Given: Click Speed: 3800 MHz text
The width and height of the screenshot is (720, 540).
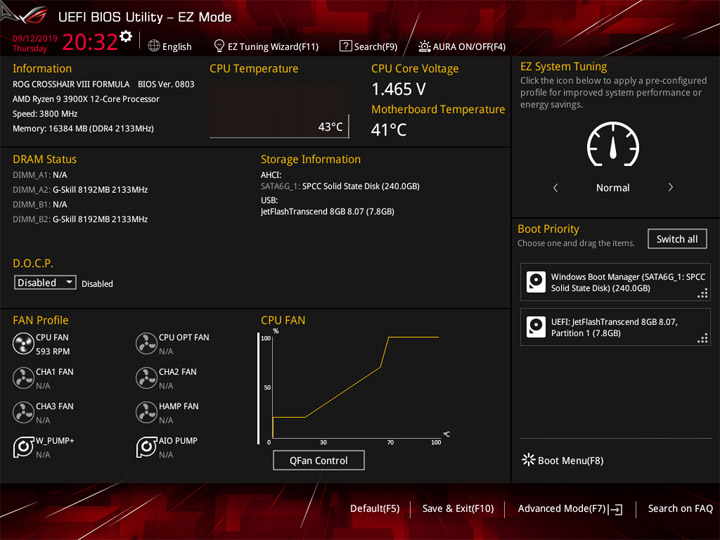Looking at the screenshot, I should [45, 113].
